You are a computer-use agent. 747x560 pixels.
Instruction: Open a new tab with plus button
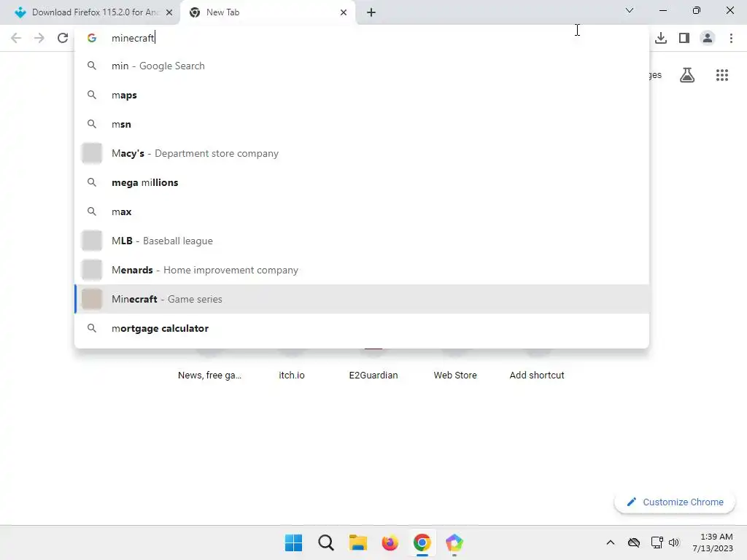click(371, 12)
